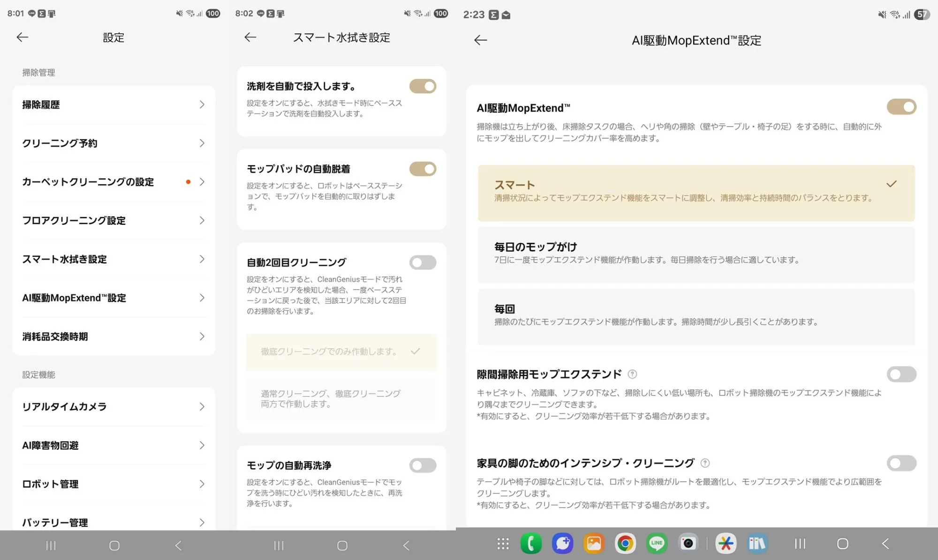Toggle off モップパッドの自動脱着
The height and width of the screenshot is (560, 938).
pyautogui.click(x=423, y=169)
